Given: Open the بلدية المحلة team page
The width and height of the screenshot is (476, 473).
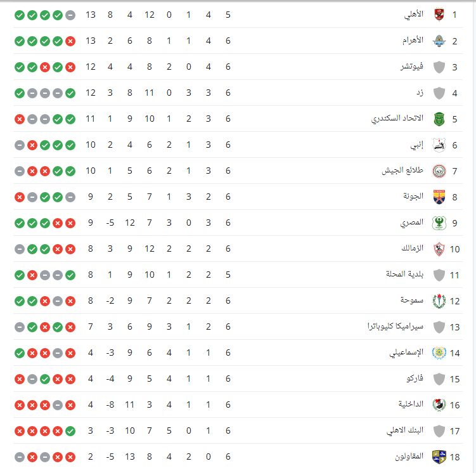Looking at the screenshot, I should tap(405, 275).
